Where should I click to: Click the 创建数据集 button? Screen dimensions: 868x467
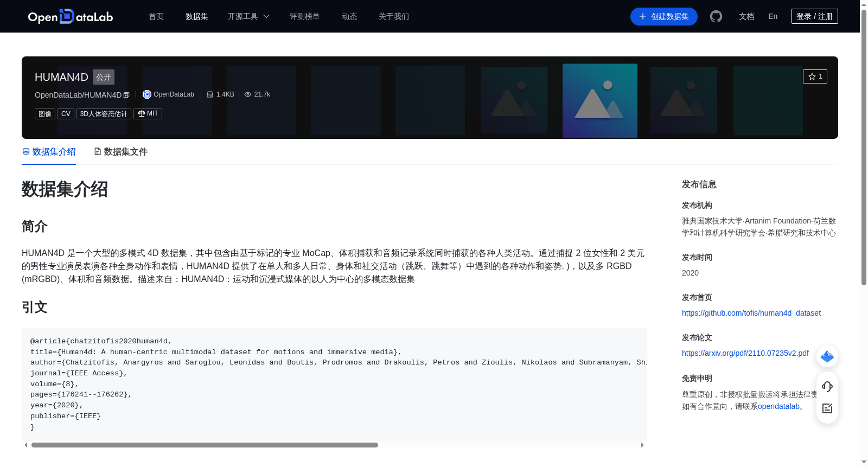click(x=663, y=16)
